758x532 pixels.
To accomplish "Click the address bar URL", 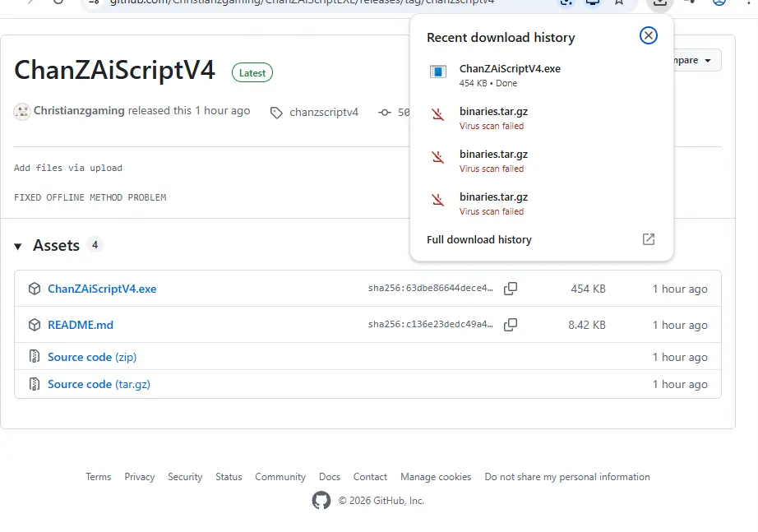I will [x=303, y=2].
